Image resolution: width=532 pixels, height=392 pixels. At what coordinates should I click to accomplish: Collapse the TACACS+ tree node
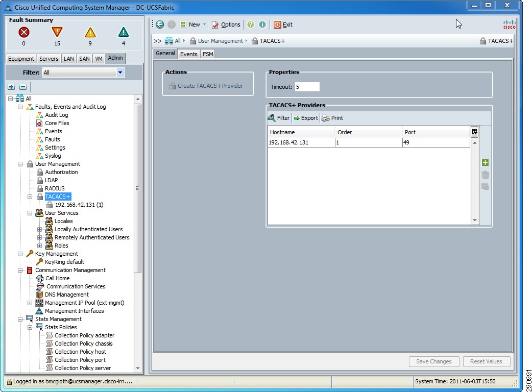tap(30, 197)
